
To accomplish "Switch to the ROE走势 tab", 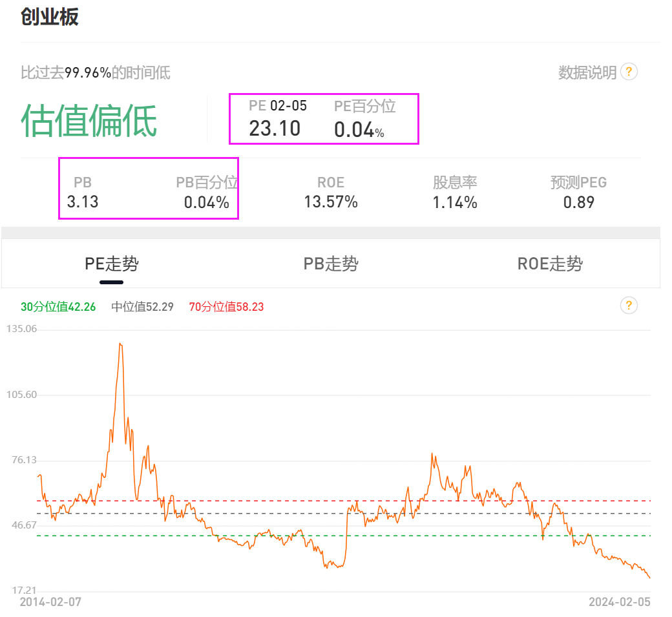I will (x=550, y=264).
